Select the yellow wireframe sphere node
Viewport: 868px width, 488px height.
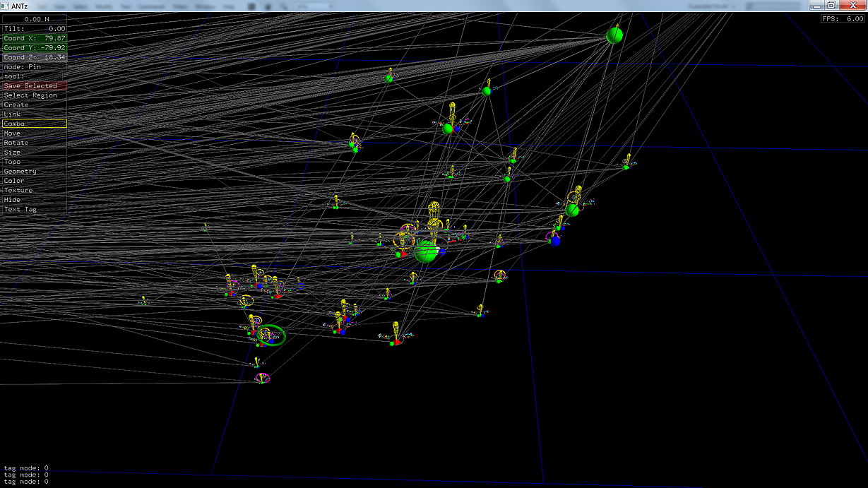point(436,210)
